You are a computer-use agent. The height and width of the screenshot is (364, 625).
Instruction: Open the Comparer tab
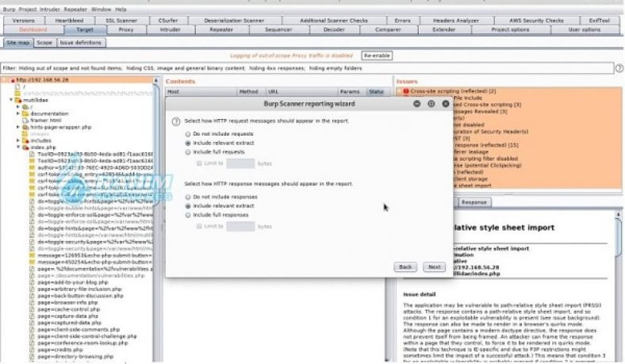[388, 29]
